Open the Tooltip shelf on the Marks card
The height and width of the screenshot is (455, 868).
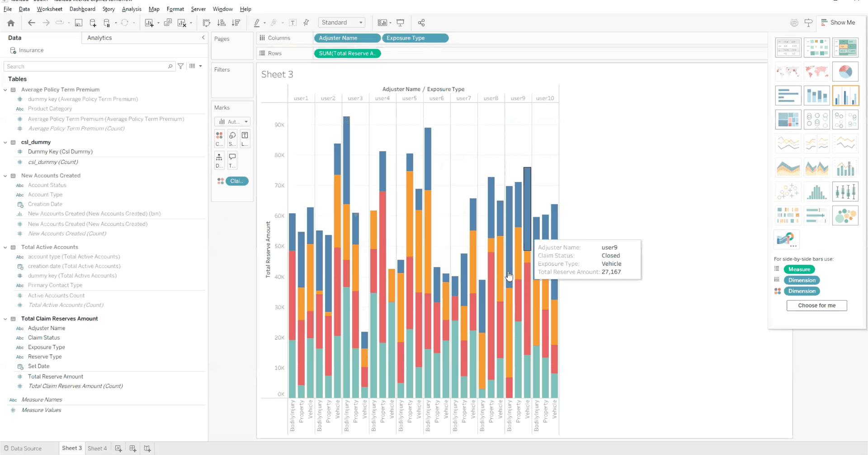pyautogui.click(x=232, y=160)
